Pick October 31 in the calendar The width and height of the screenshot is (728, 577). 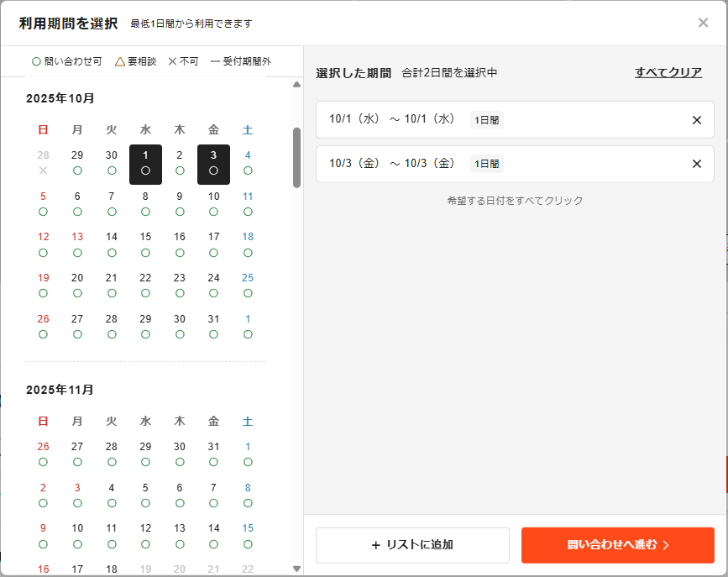pyautogui.click(x=213, y=326)
